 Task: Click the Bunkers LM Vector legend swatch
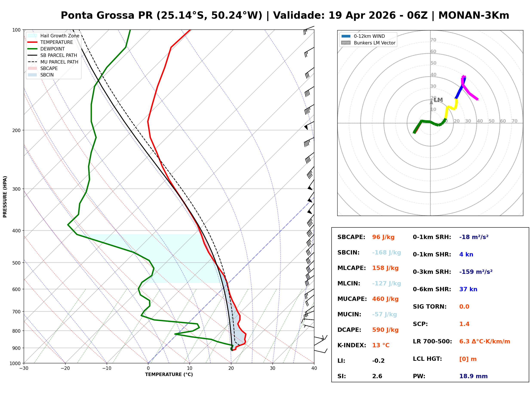346,43
